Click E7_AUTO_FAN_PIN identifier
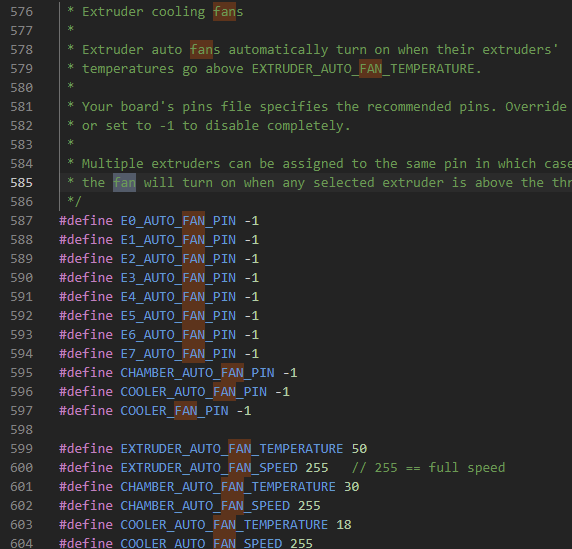This screenshot has width=572, height=549. 178,353
